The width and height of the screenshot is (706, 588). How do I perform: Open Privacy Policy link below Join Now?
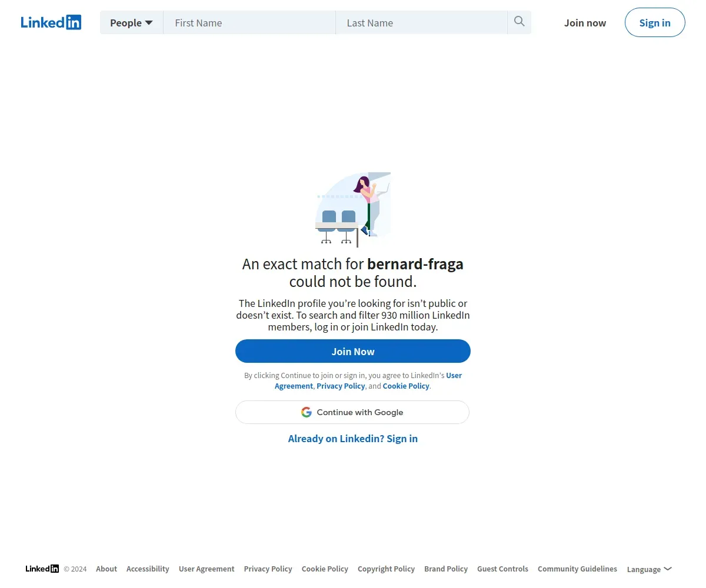tap(341, 386)
